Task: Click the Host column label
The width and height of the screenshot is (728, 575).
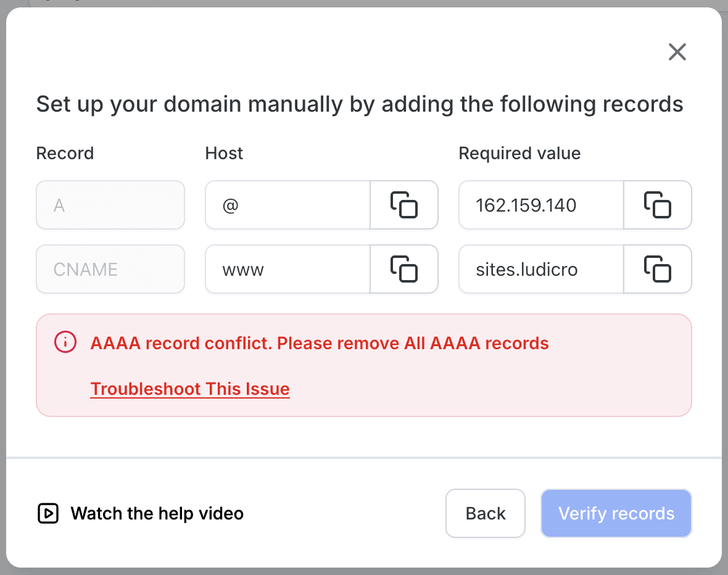Action: click(x=224, y=153)
